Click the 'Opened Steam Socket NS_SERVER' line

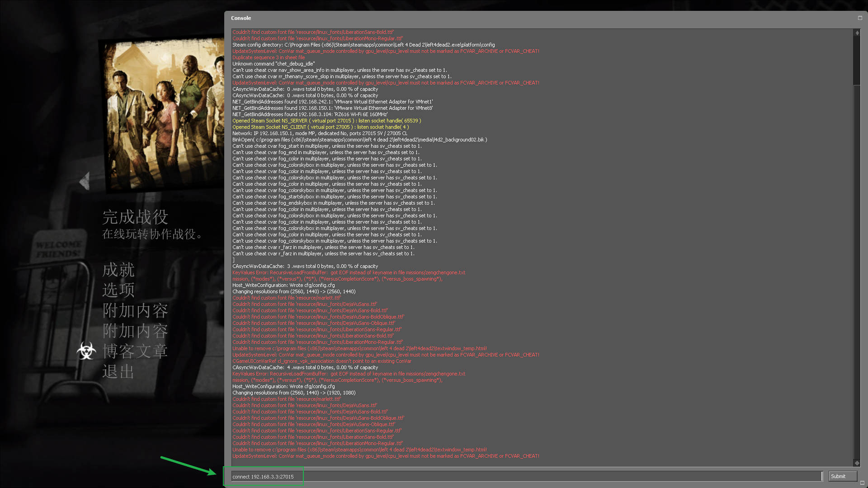pyautogui.click(x=327, y=121)
